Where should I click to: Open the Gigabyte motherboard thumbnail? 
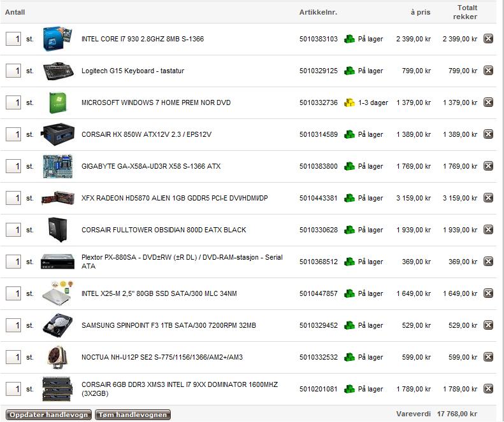click(x=58, y=166)
